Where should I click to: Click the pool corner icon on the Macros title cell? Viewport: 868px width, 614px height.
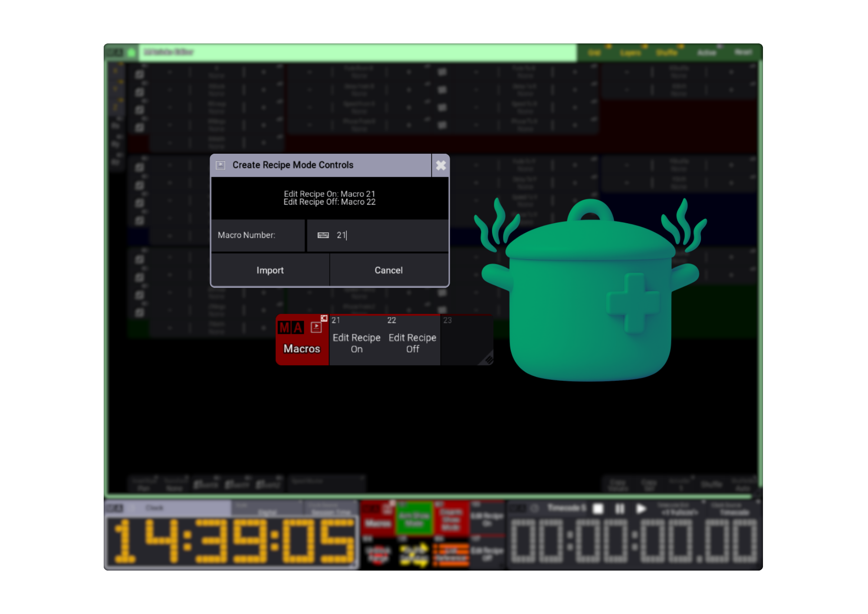point(324,318)
